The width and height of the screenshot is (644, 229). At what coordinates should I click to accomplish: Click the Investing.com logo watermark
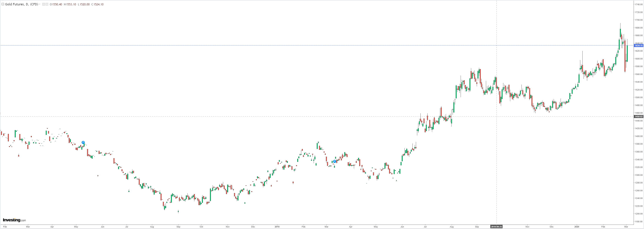coord(14,220)
